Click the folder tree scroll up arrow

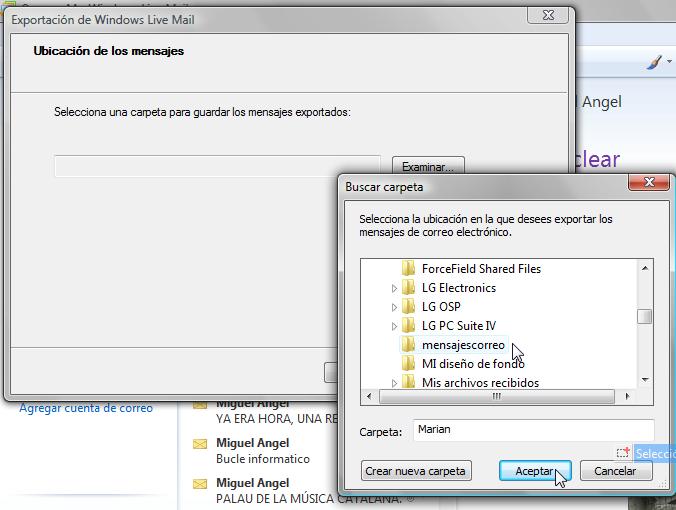pos(645,268)
